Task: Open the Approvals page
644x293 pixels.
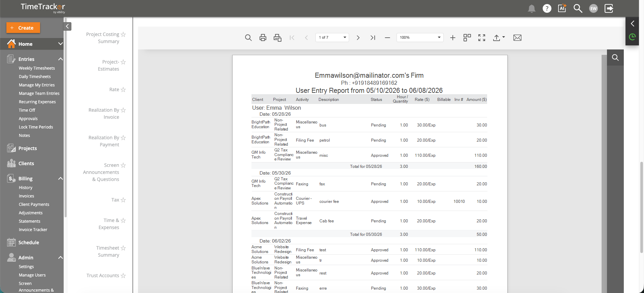Action: (x=28, y=119)
